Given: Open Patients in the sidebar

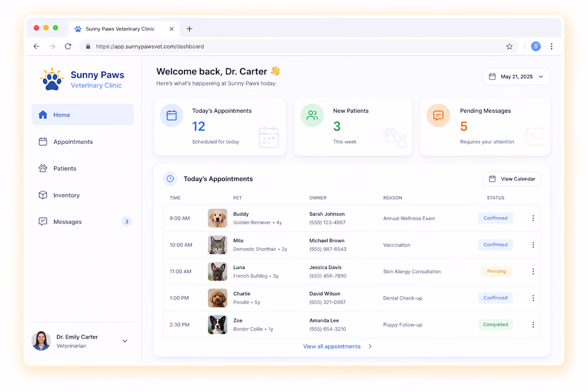Looking at the screenshot, I should [82, 168].
